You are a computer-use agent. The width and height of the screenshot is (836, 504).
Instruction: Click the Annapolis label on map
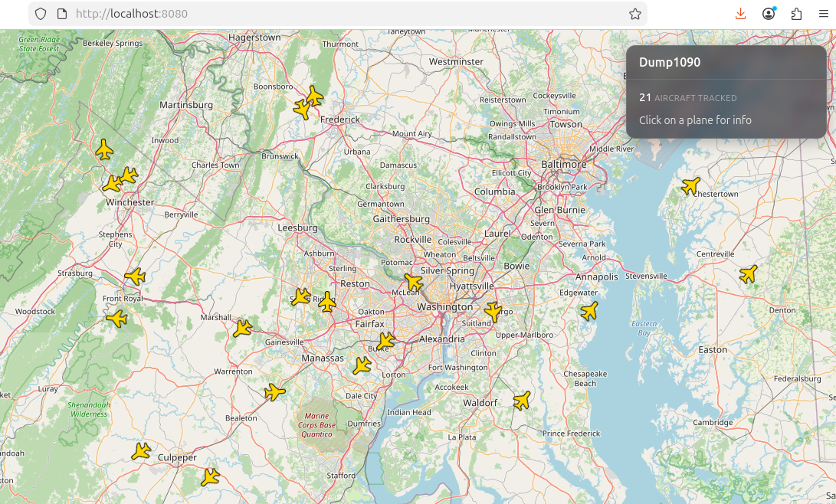pos(597,277)
